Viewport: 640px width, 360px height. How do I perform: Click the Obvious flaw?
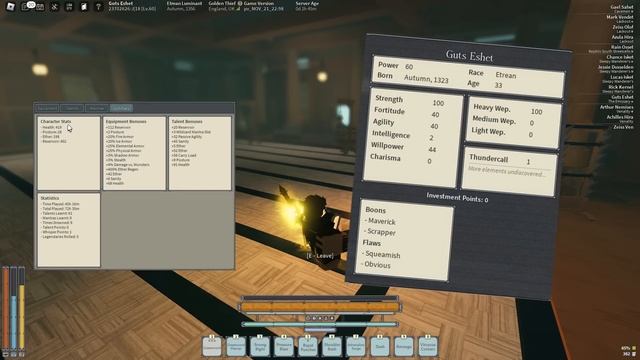point(376,265)
